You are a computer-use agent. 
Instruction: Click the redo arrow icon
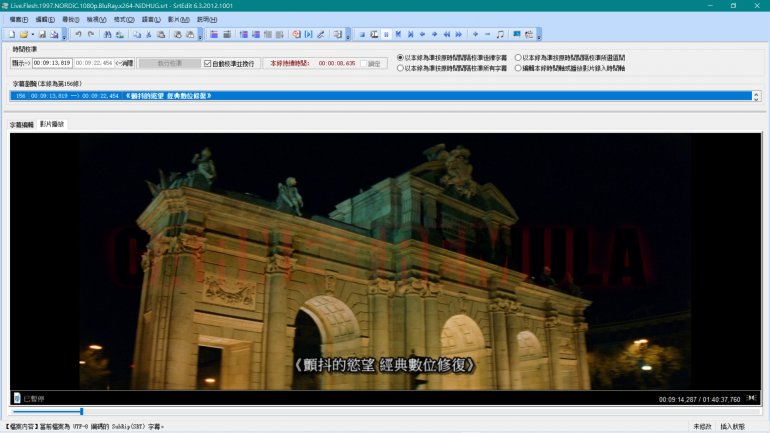click(91, 34)
